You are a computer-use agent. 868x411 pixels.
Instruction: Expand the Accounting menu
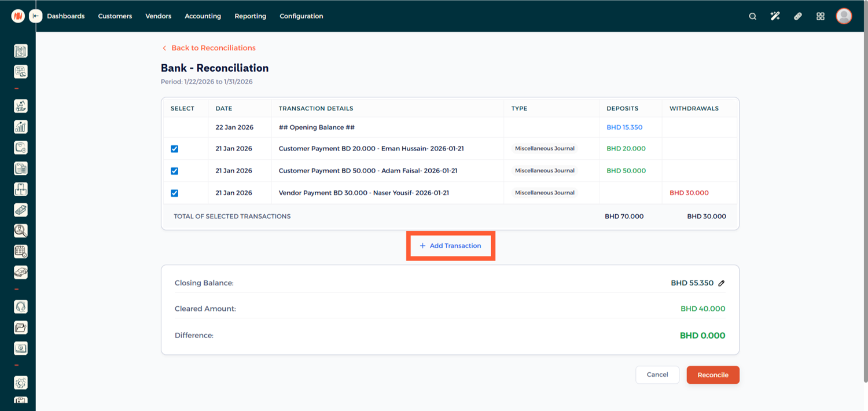[x=203, y=16]
